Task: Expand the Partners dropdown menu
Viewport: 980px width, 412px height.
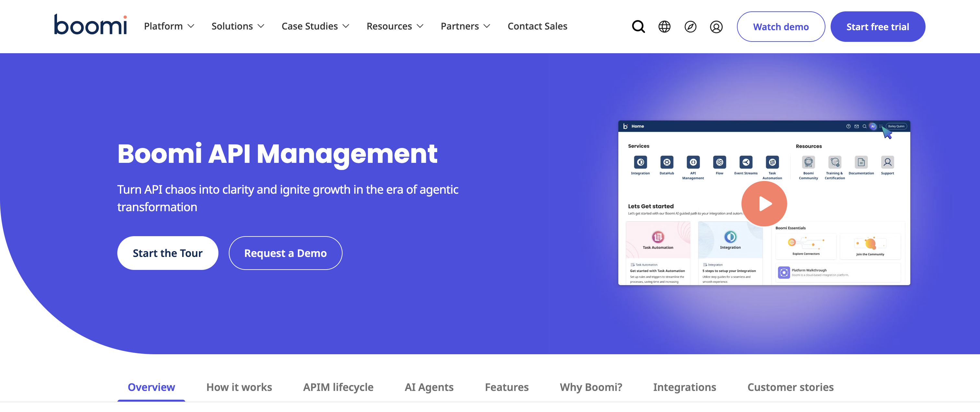Action: point(465,26)
